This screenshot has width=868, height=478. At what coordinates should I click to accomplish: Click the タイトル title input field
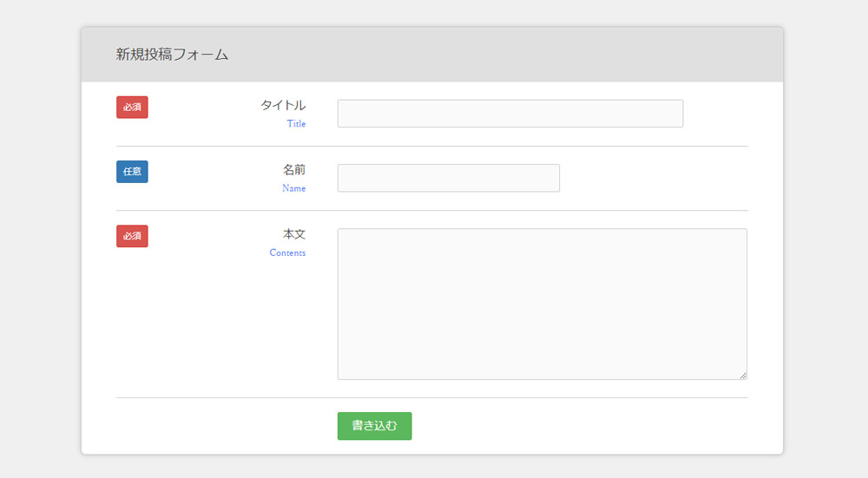[x=510, y=114]
